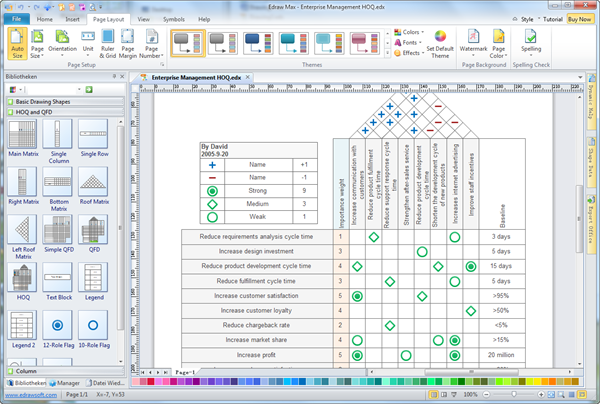Screen dimensions: 600x404
Task: Expand the Page Setup dialog launcher
Action: [x=162, y=65]
